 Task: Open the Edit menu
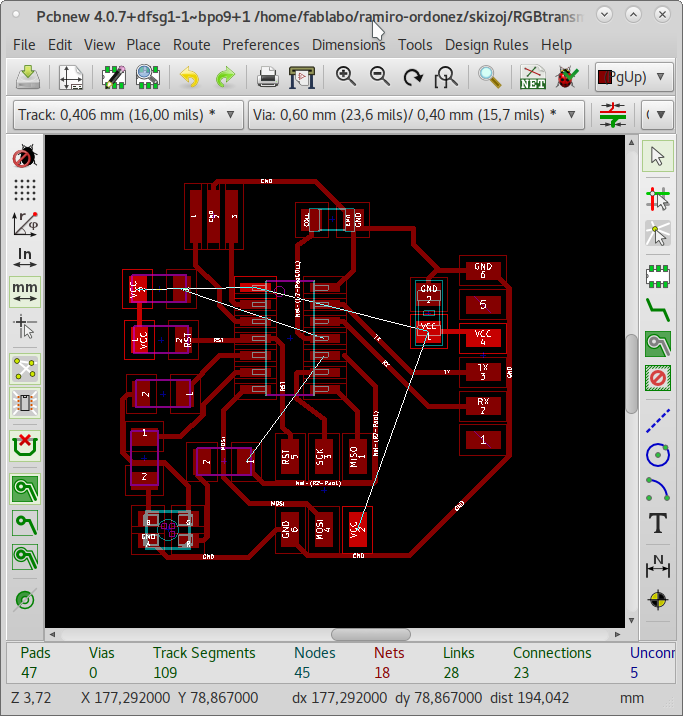(60, 45)
